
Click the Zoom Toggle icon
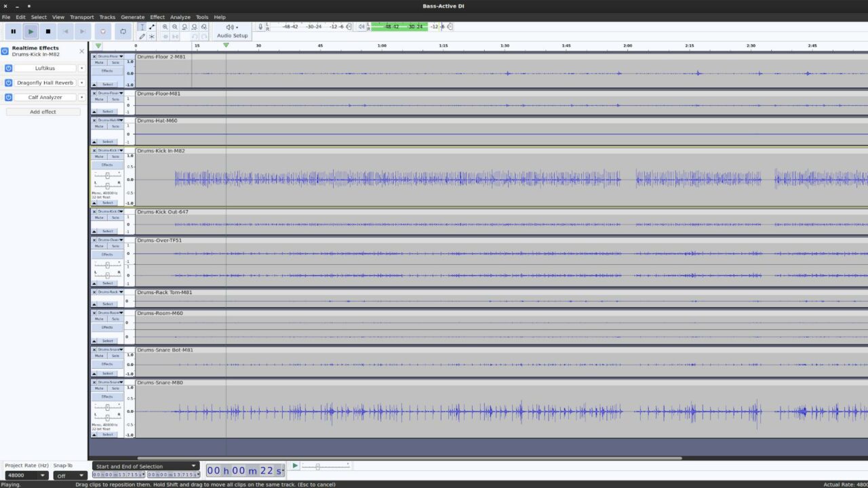click(204, 26)
